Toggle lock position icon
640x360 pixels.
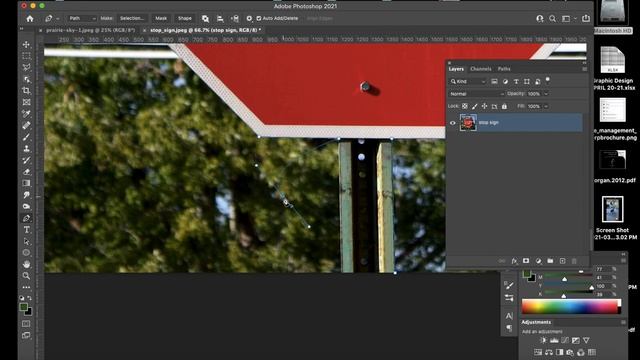[x=484, y=107]
